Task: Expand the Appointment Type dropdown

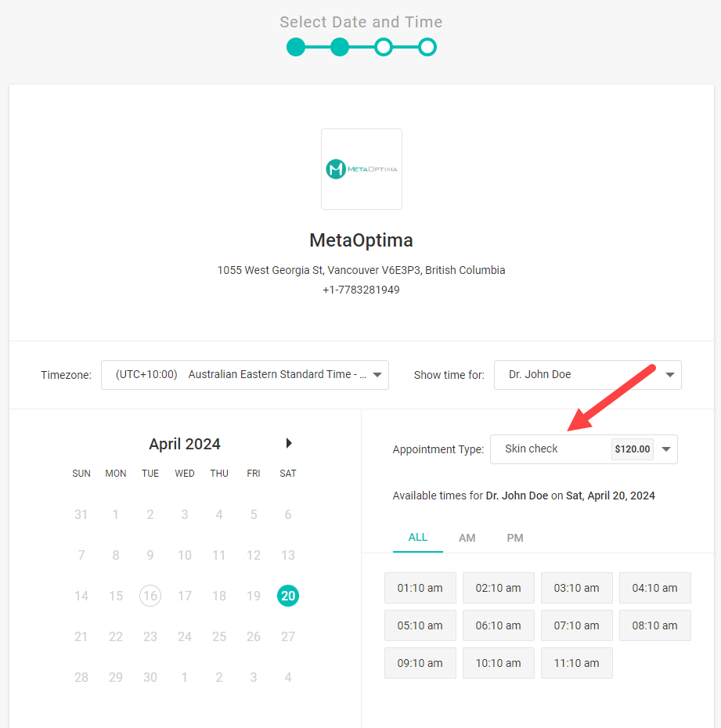Action: click(x=584, y=449)
